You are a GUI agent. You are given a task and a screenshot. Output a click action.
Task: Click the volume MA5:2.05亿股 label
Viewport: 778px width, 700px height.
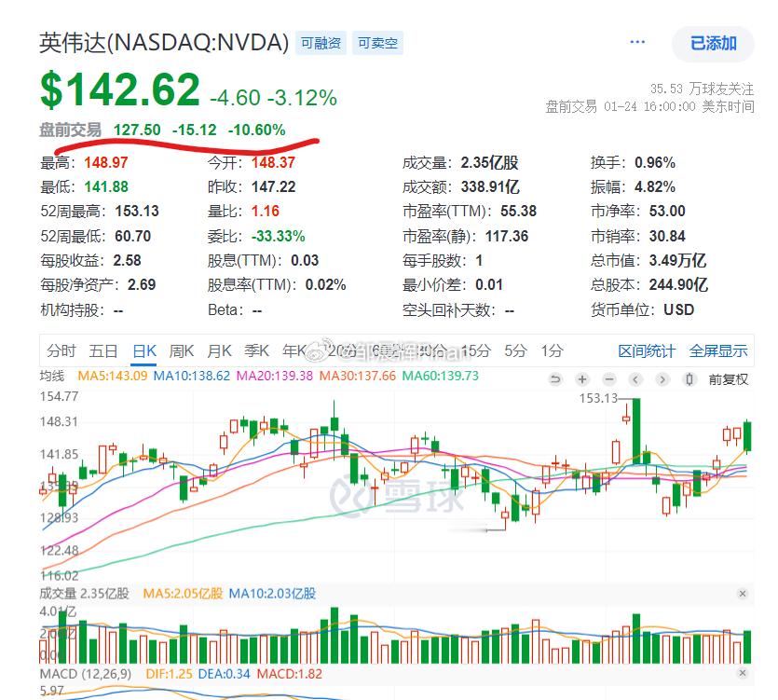click(x=183, y=594)
